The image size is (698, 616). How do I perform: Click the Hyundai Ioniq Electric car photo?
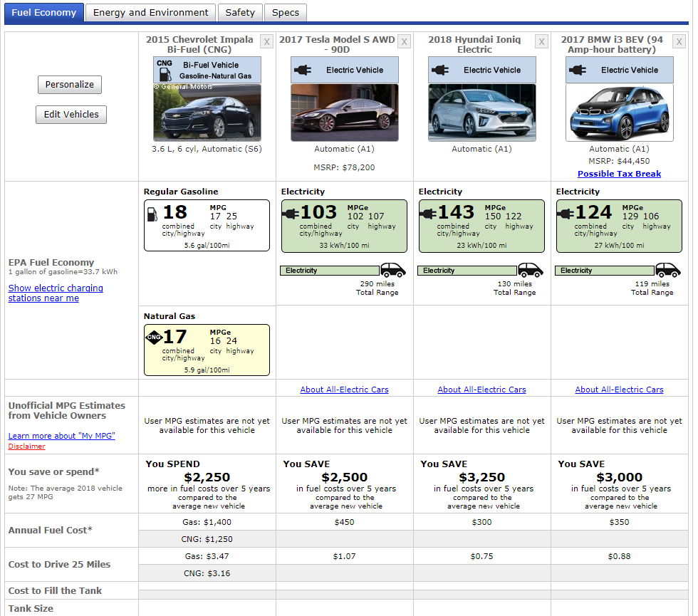[482, 113]
